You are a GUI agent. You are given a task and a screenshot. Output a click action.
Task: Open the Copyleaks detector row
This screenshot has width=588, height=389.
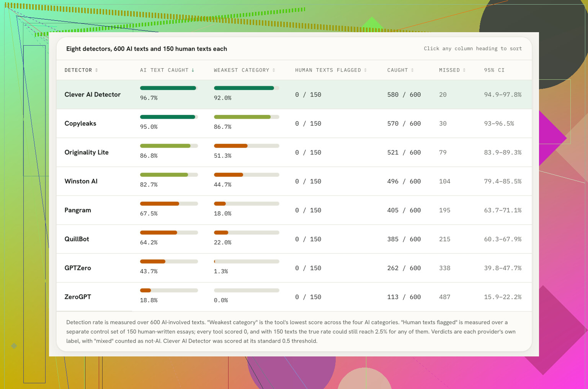(294, 123)
